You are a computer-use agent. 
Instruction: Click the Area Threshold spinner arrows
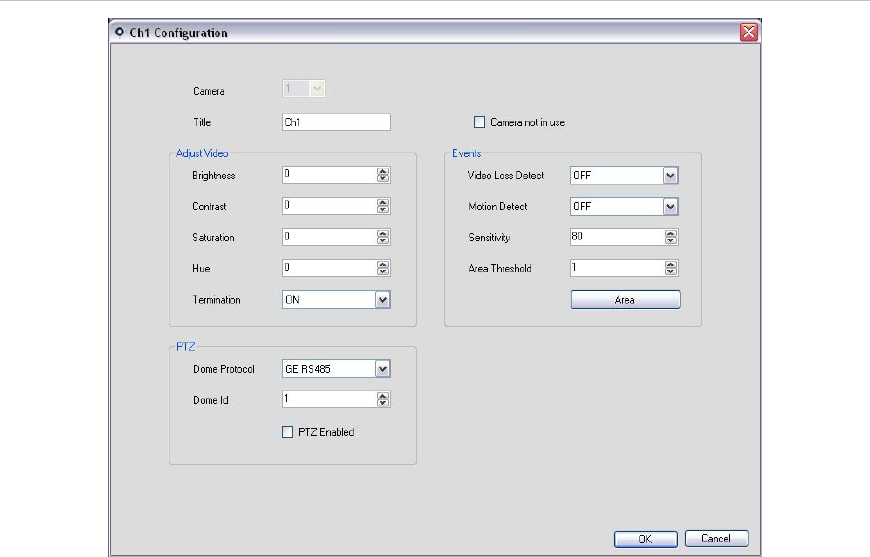coord(671,268)
